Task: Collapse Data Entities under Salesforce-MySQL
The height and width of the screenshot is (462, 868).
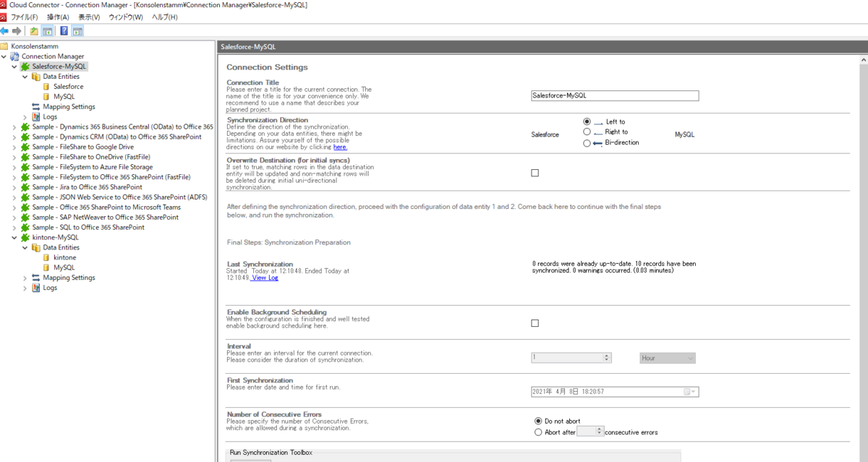Action: [x=25, y=77]
